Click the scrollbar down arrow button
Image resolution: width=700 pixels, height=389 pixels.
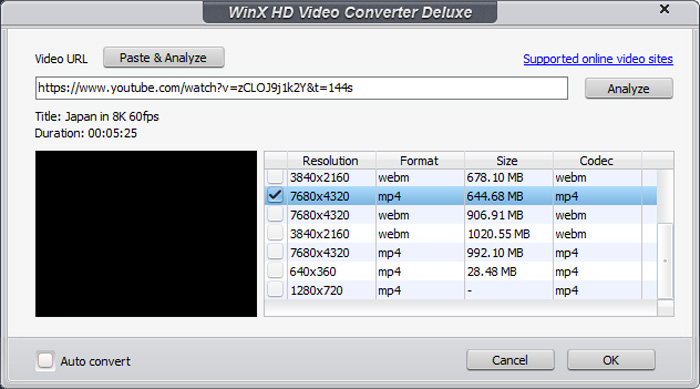pyautogui.click(x=665, y=308)
